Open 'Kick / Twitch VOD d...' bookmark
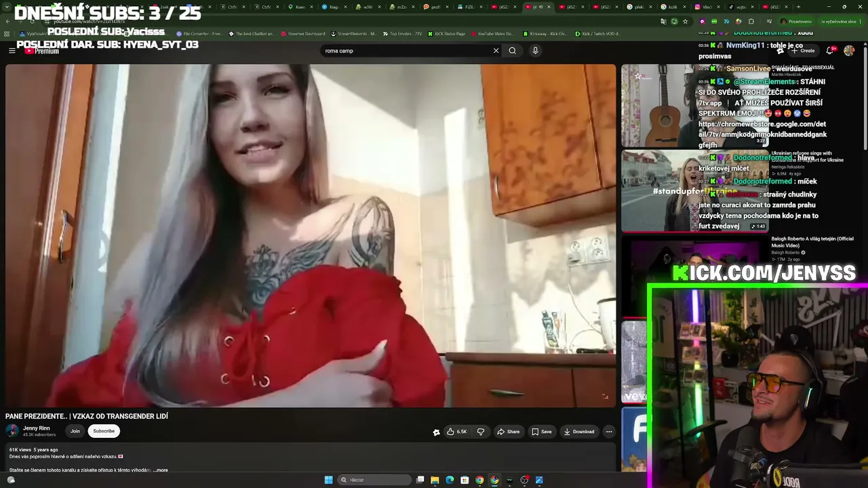This screenshot has width=868, height=488. 597,33
